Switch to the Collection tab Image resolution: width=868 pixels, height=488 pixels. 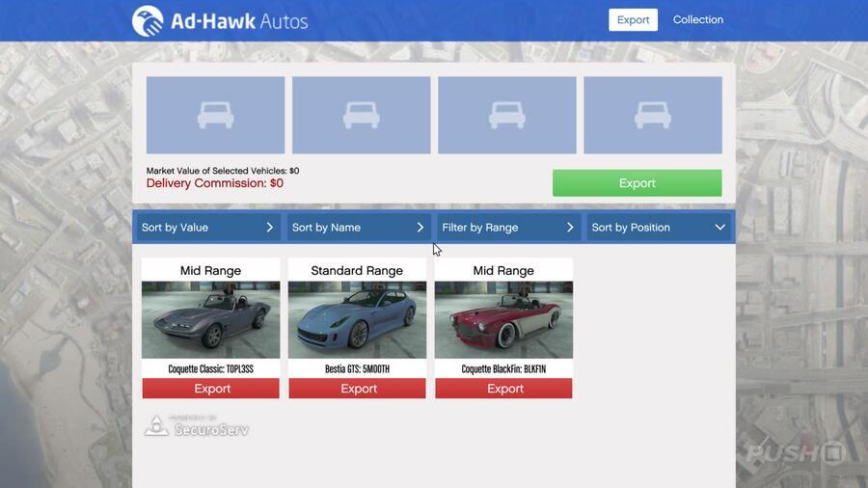click(697, 20)
